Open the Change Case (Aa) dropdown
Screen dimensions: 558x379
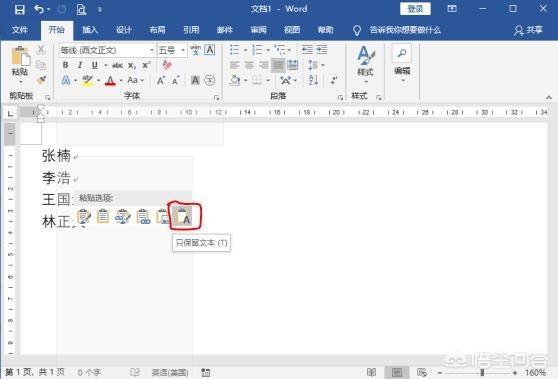(x=135, y=80)
